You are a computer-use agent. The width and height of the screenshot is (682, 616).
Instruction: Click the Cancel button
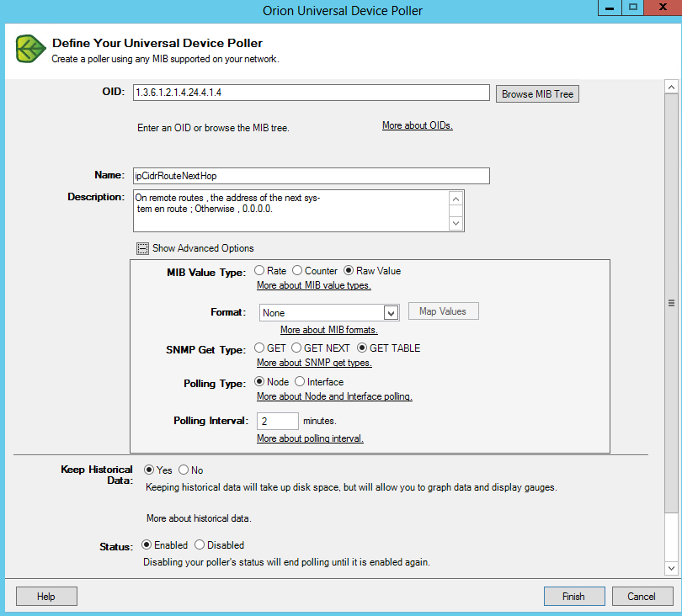(642, 597)
